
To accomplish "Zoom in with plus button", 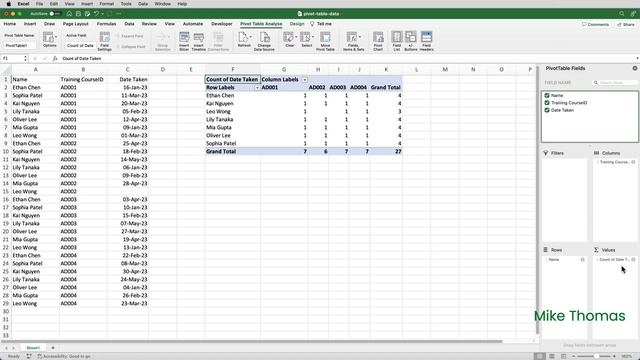I will [x=614, y=356].
